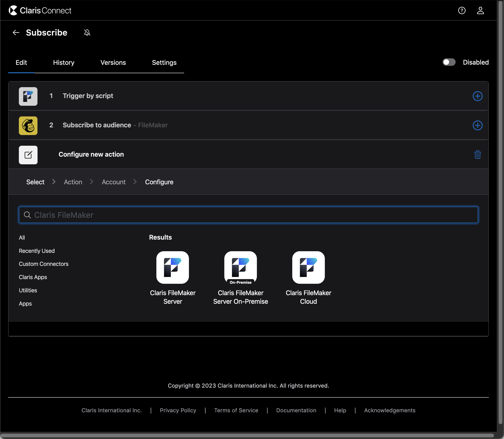
Task: Toggle the muted notification bell icon
Action: tap(87, 33)
